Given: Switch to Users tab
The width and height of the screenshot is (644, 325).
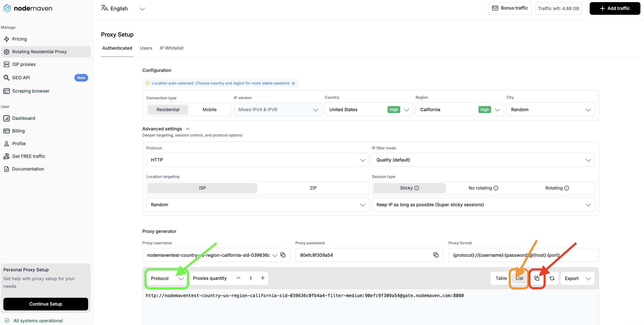Looking at the screenshot, I should coord(146,48).
